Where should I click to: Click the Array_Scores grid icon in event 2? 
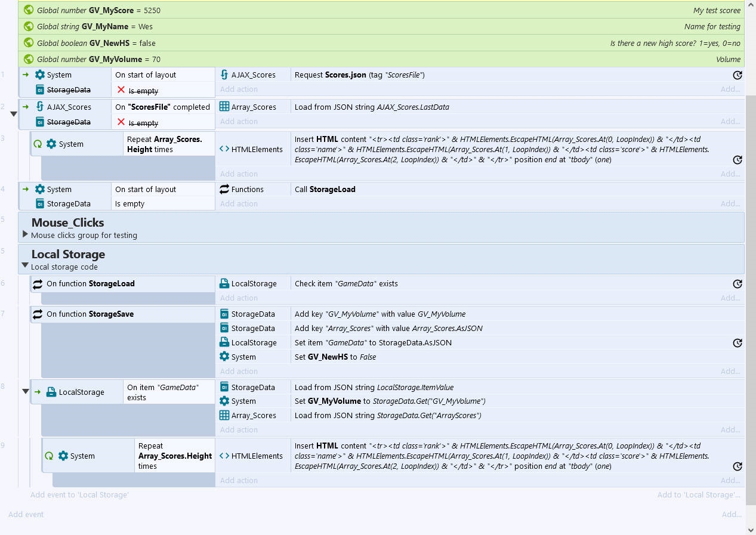point(224,107)
